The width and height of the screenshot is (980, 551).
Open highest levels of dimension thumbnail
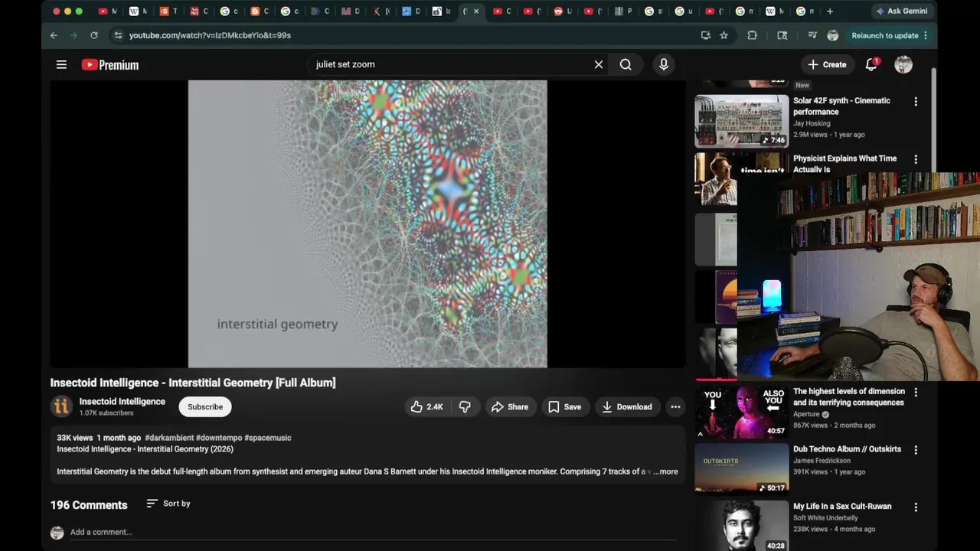pyautogui.click(x=741, y=412)
